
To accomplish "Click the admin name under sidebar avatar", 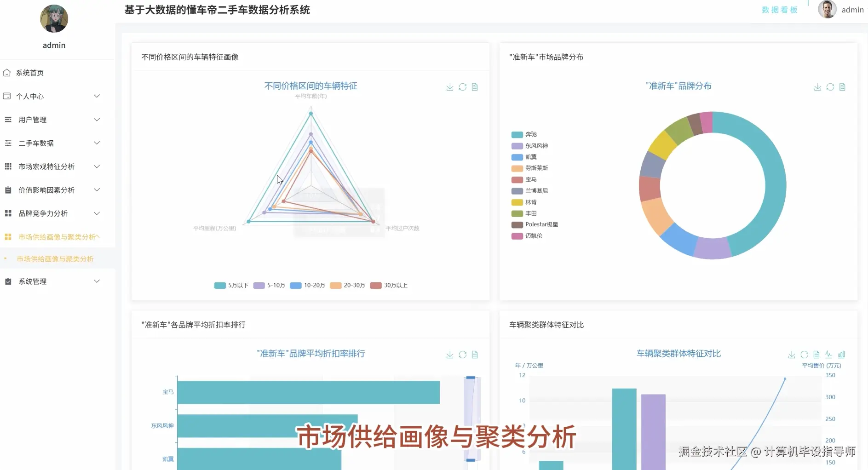I will pos(54,45).
